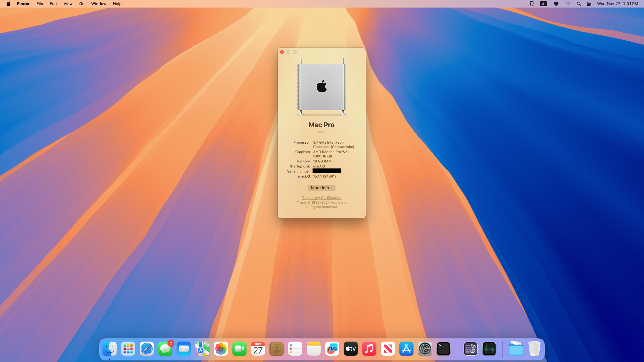Image resolution: width=644 pixels, height=362 pixels.
Task: Open Messages with two unread badges
Action: pos(165,349)
